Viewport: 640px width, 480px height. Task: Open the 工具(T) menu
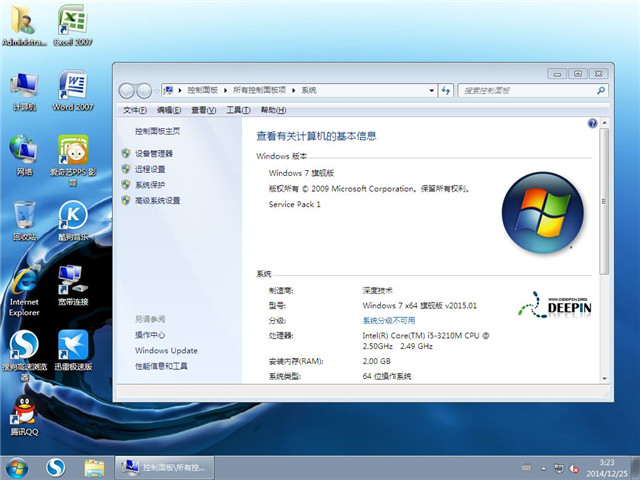pyautogui.click(x=238, y=110)
